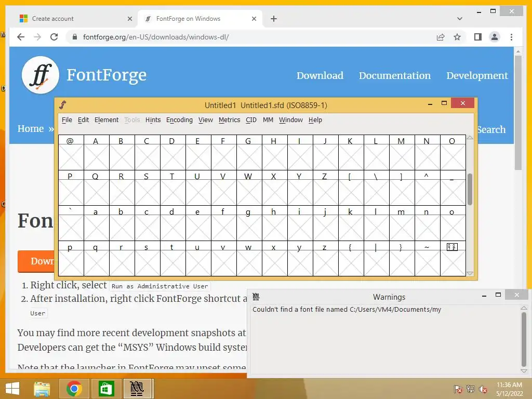
Task: Click the warning message about font file
Action: [x=347, y=310]
